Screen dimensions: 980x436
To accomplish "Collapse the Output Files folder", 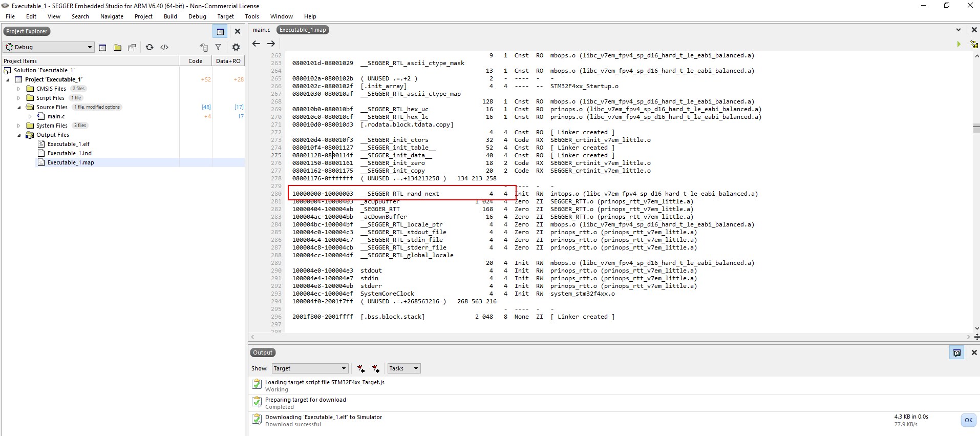I will (19, 135).
